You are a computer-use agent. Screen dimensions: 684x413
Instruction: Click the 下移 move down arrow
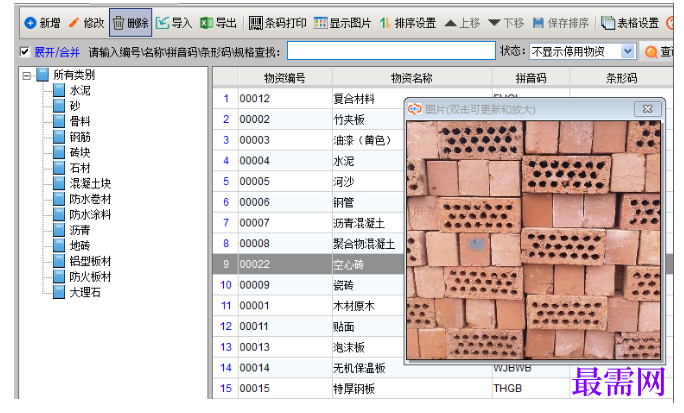(506, 23)
